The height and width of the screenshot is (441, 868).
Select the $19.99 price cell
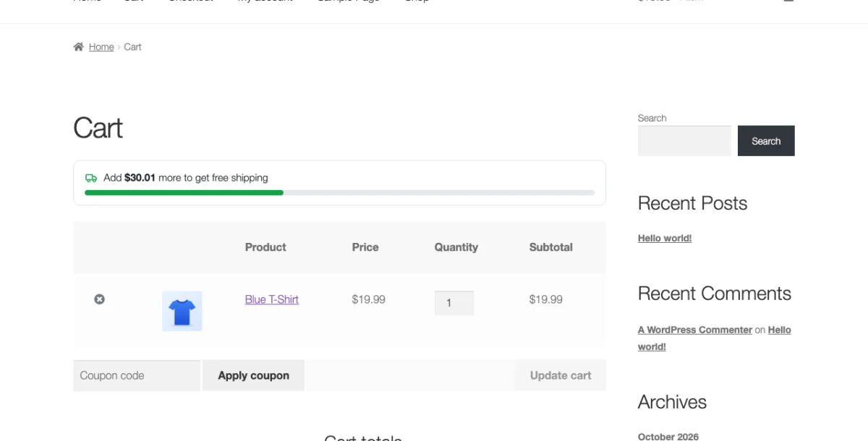click(369, 299)
